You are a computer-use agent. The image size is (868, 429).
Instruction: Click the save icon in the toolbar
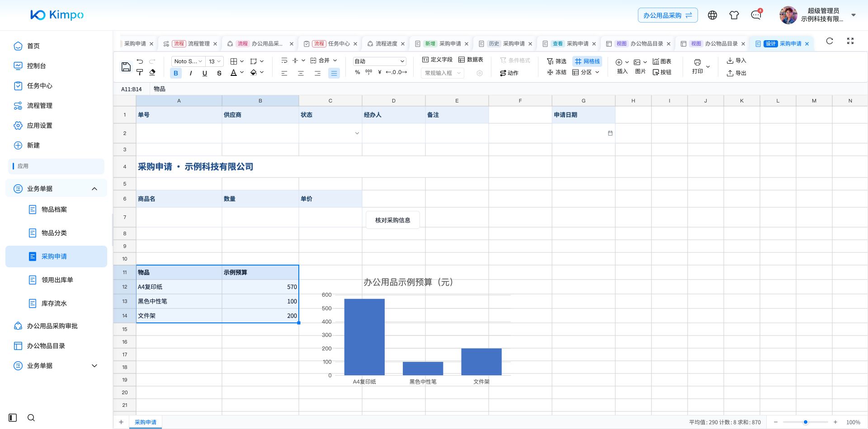[x=126, y=67]
